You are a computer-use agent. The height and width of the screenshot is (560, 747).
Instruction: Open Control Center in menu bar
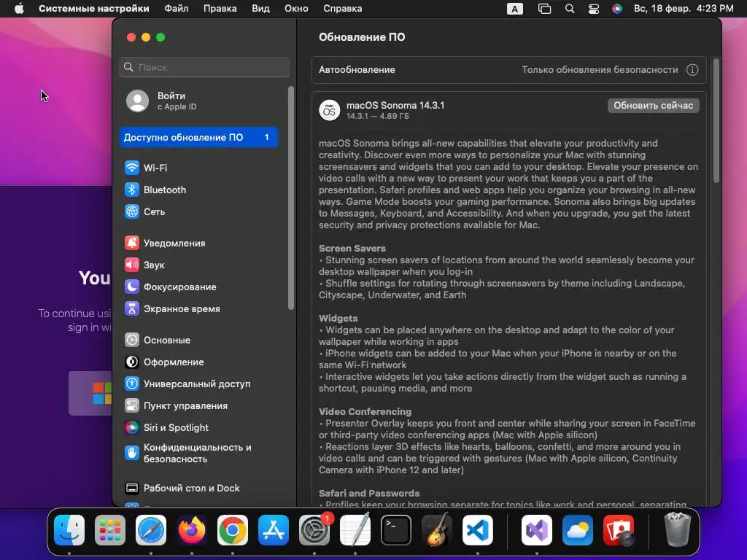click(594, 9)
